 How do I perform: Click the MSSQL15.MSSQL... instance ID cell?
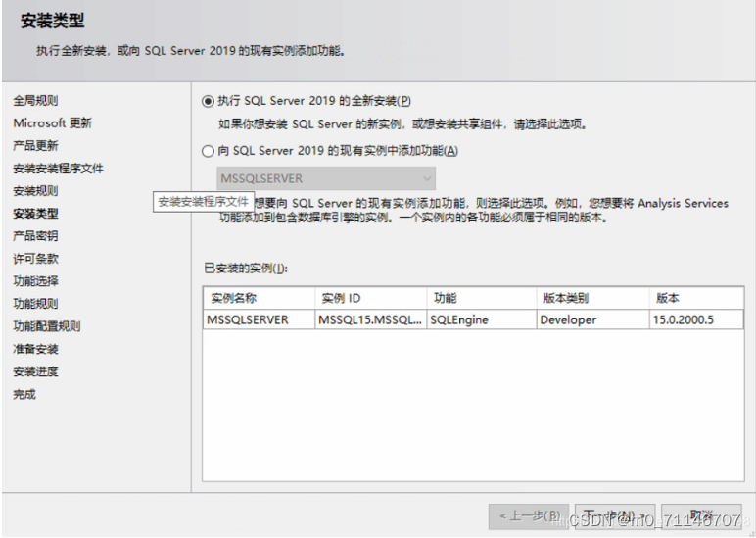[371, 319]
